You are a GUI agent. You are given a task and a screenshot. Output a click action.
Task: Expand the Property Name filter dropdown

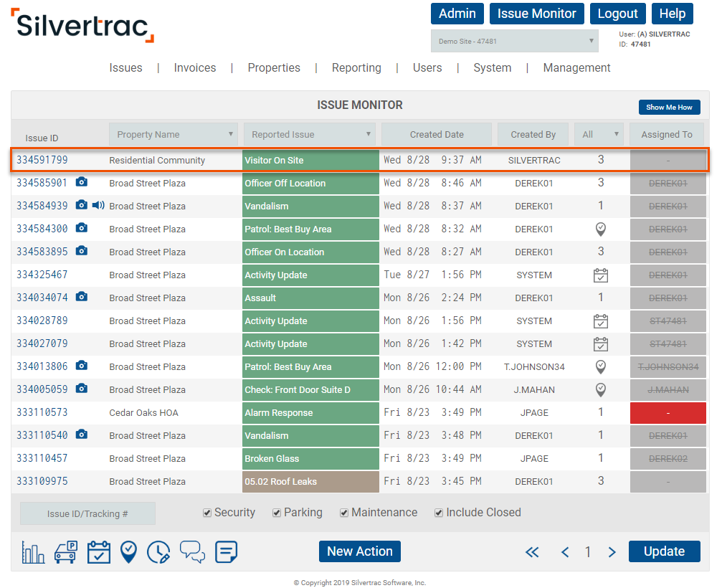coord(173,135)
